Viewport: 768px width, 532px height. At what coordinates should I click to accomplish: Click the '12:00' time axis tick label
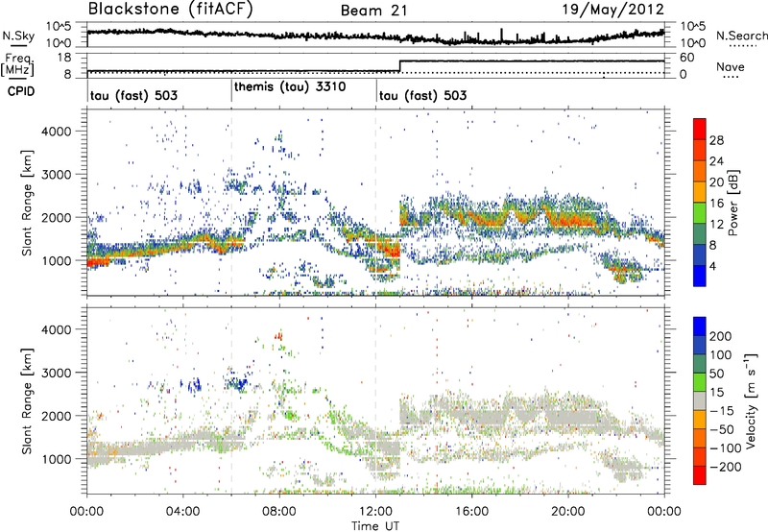tap(375, 512)
